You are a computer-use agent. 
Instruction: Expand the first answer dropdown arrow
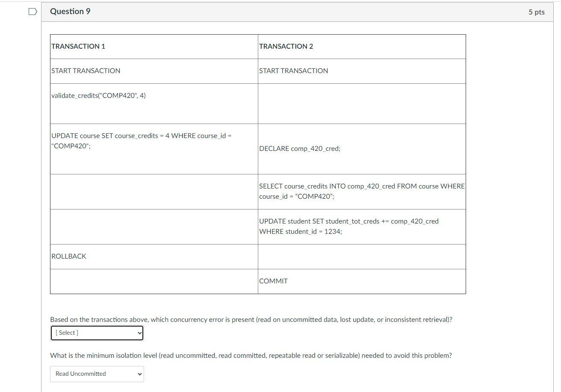click(x=138, y=333)
